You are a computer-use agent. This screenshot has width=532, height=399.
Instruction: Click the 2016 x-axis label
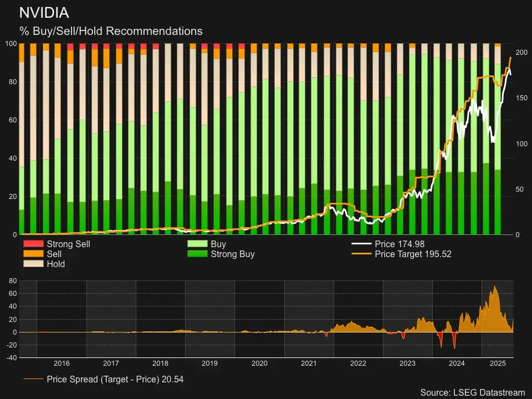click(x=62, y=364)
